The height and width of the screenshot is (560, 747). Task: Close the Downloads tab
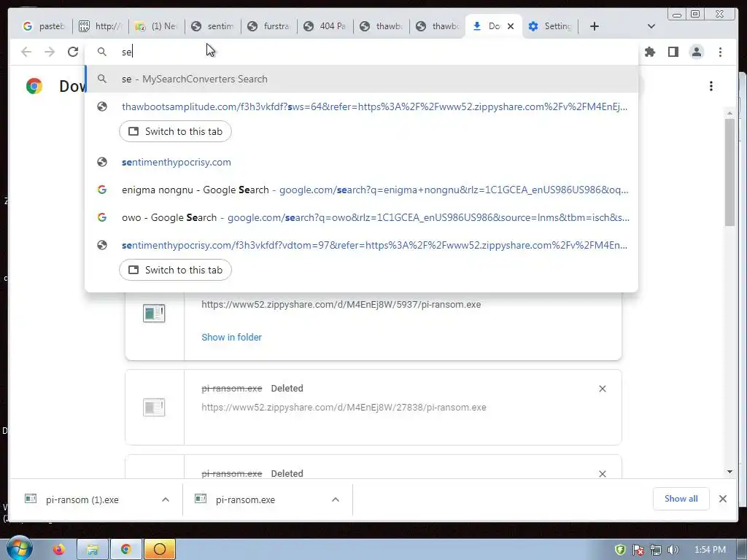click(x=511, y=26)
